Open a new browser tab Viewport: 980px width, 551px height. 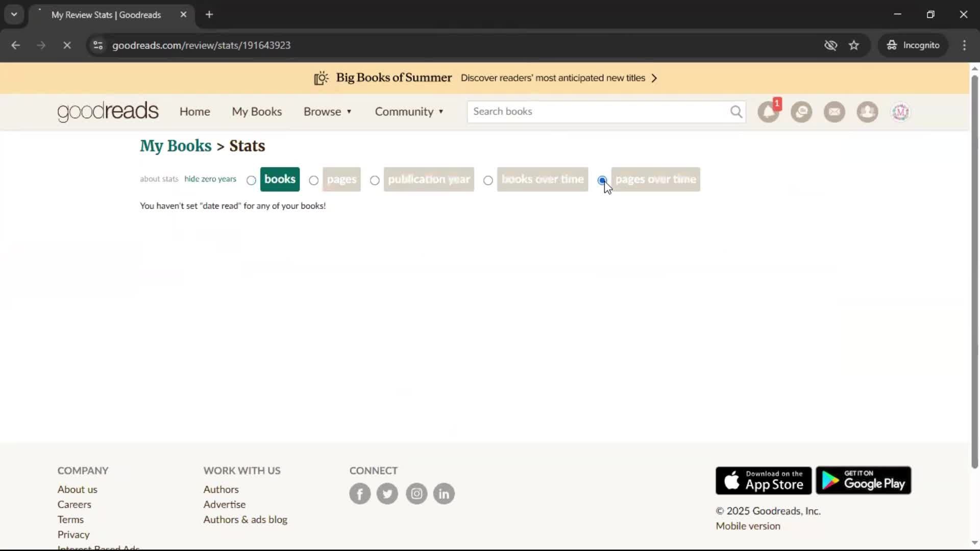209,15
